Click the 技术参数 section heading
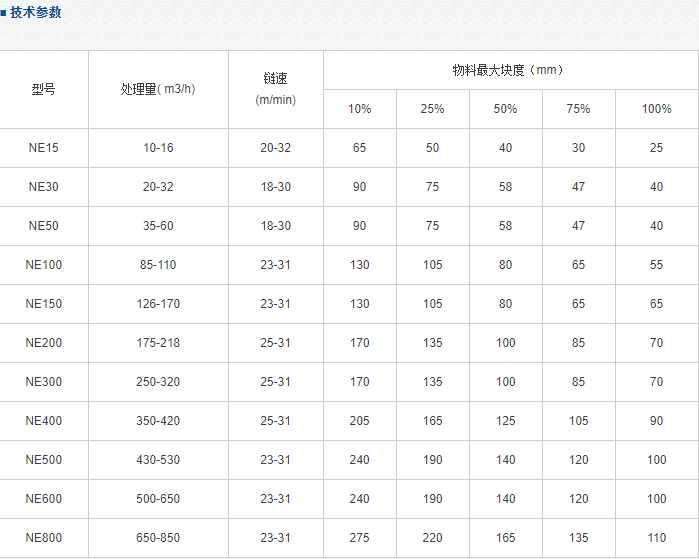 [34, 12]
